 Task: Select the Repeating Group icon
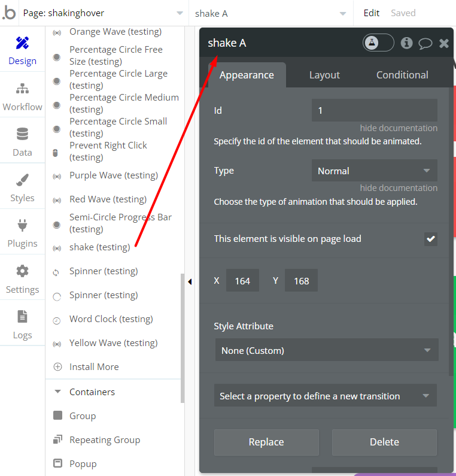coord(57,439)
